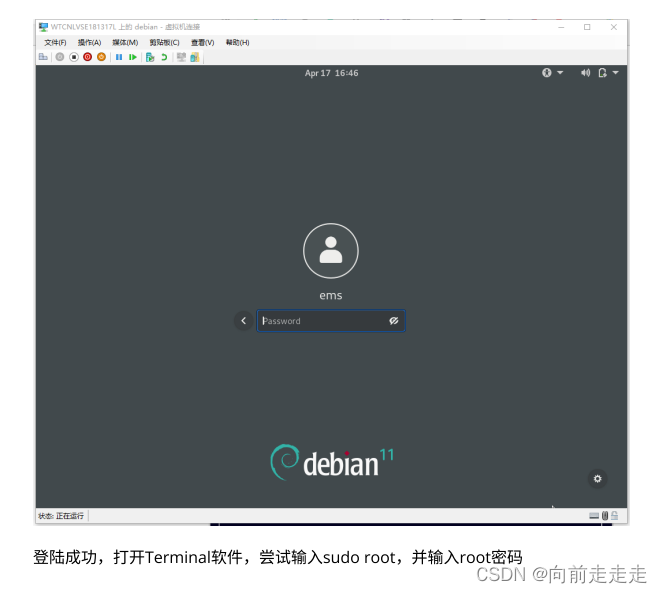Click the red Shut Down icon

[x=87, y=57]
